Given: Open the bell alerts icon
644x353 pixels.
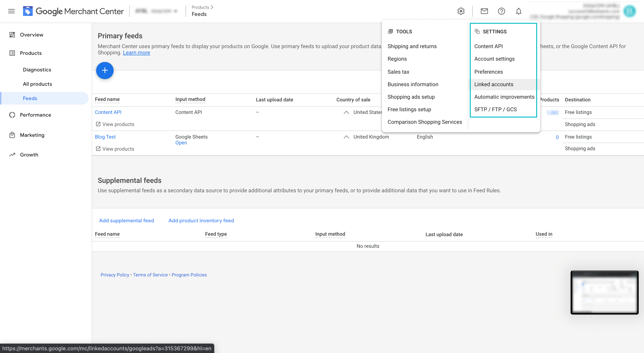Looking at the screenshot, I should click(519, 11).
